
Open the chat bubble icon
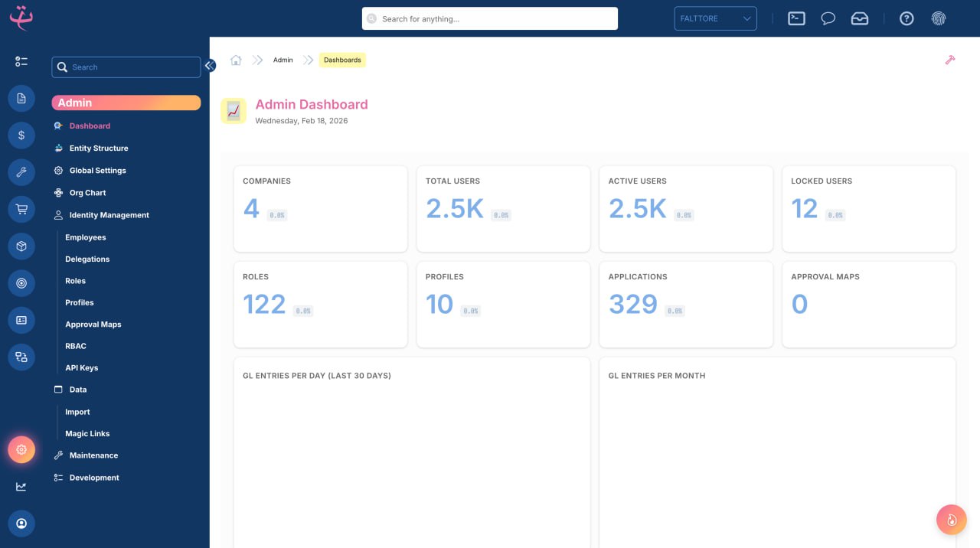click(828, 18)
